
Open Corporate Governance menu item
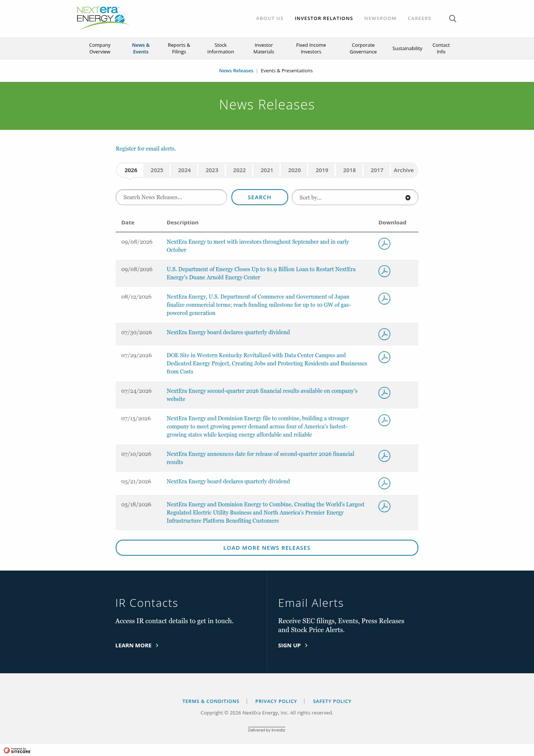click(x=363, y=48)
